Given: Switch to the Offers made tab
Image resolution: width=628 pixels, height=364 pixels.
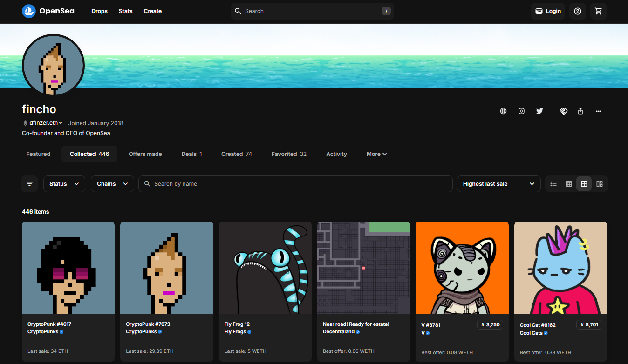Looking at the screenshot, I should (x=145, y=154).
